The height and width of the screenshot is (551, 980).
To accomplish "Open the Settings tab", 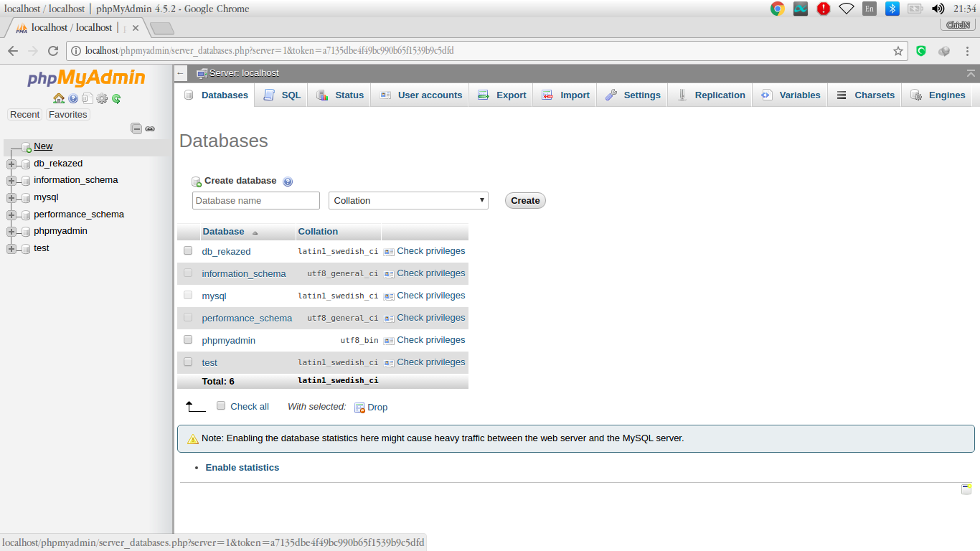I will point(632,95).
